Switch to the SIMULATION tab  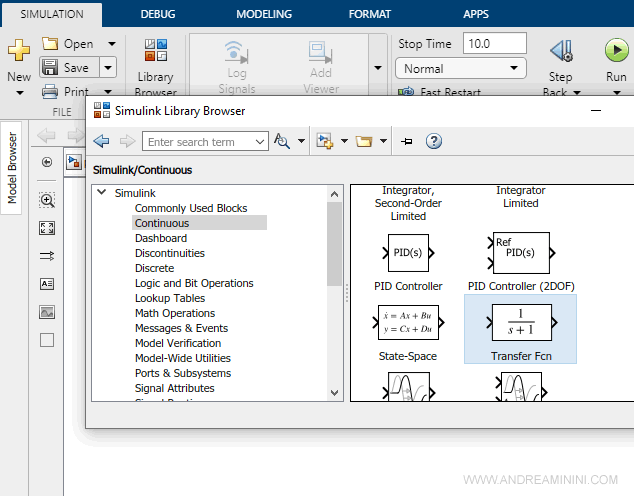pos(52,14)
